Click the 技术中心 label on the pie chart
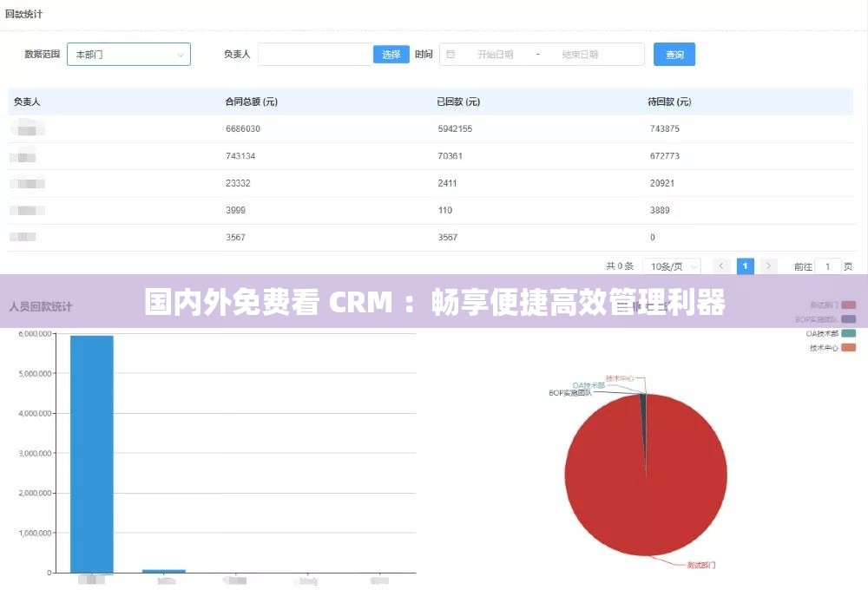The width and height of the screenshot is (868, 603). pyautogui.click(x=621, y=377)
